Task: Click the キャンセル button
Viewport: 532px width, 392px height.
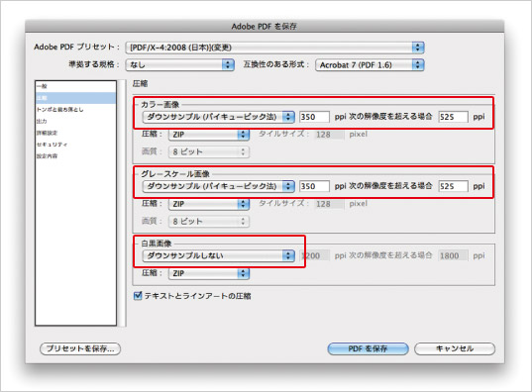Action: click(x=455, y=348)
